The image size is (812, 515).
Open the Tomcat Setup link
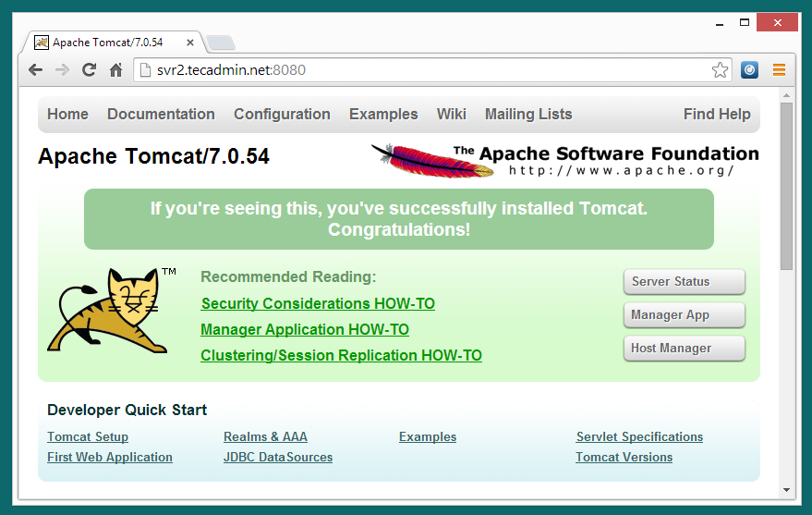88,436
